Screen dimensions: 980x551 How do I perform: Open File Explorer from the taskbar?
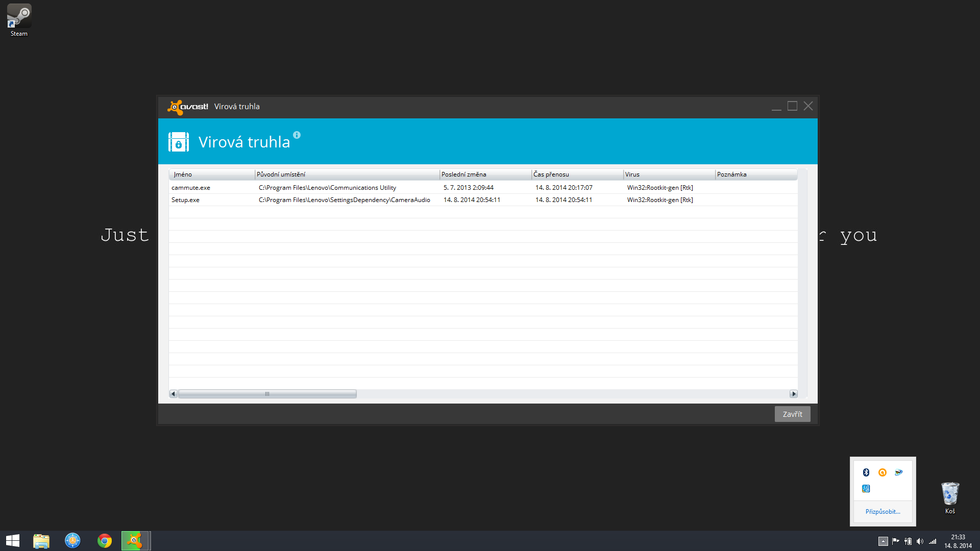[x=41, y=541]
